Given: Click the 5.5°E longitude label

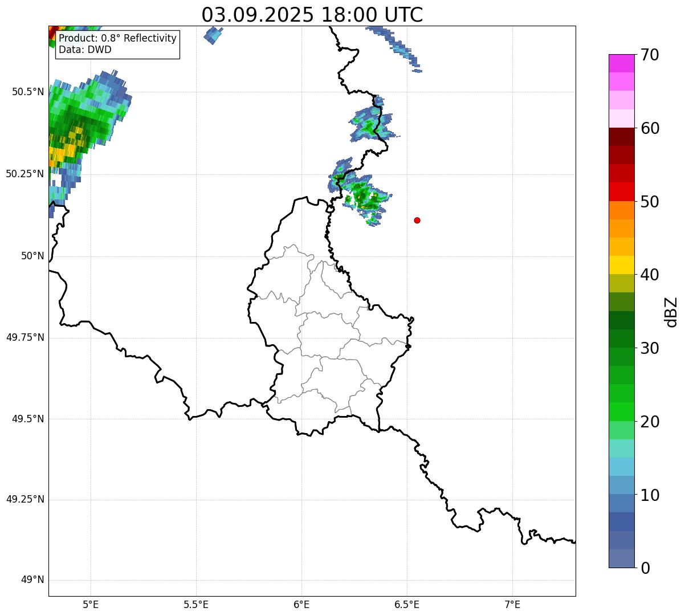Looking at the screenshot, I should (196, 605).
